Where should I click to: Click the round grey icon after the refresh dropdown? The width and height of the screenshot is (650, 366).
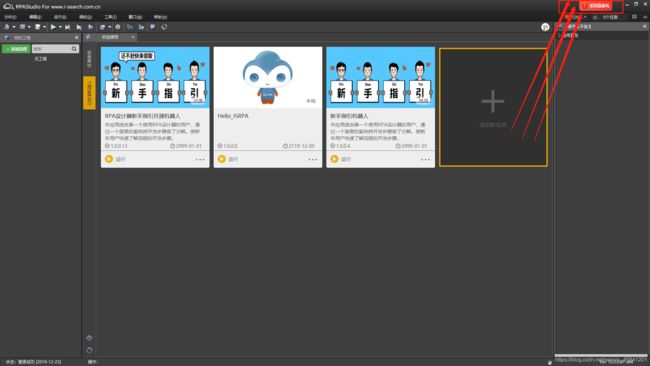point(118,27)
